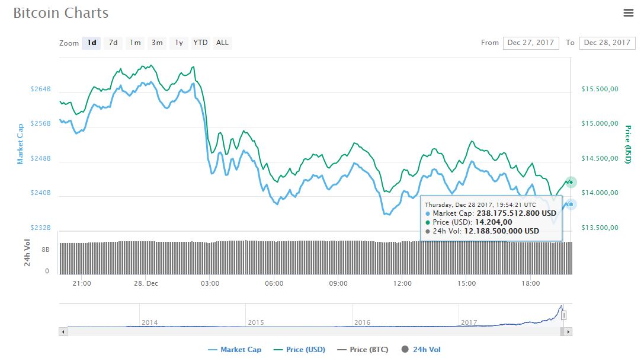This screenshot has width=644, height=358.
Task: Click the 03:00 time axis label
Action: pos(210,283)
